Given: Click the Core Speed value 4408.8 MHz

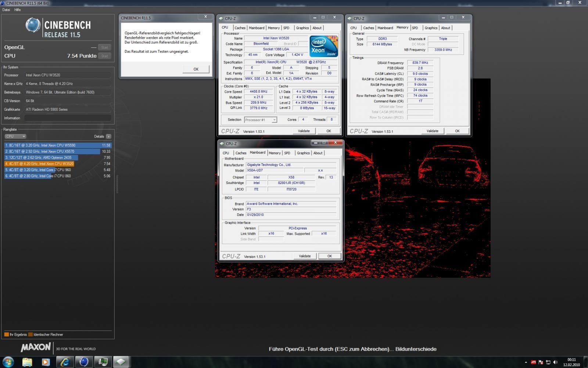Looking at the screenshot, I should pos(259,92).
